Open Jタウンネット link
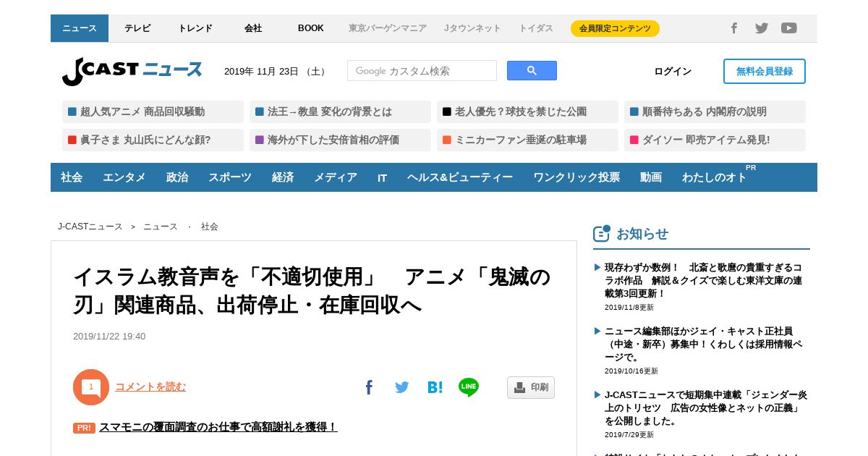This screenshot has height=456, width=868. [x=472, y=28]
